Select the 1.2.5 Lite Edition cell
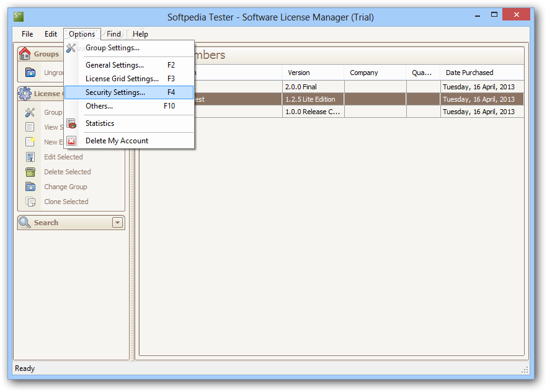 pyautogui.click(x=313, y=99)
